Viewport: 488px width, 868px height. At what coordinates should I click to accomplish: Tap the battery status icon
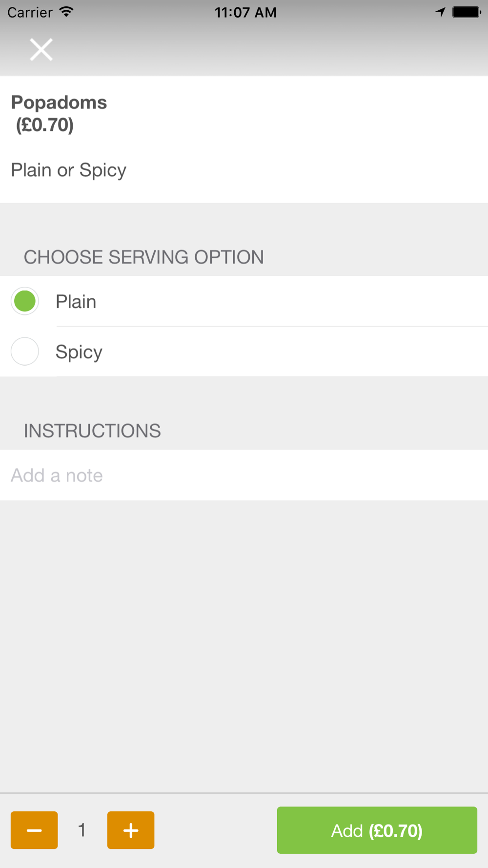467,12
